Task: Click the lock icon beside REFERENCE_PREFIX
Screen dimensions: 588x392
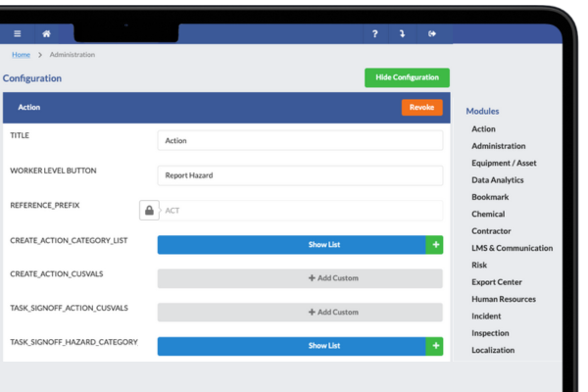Action: 149,211
